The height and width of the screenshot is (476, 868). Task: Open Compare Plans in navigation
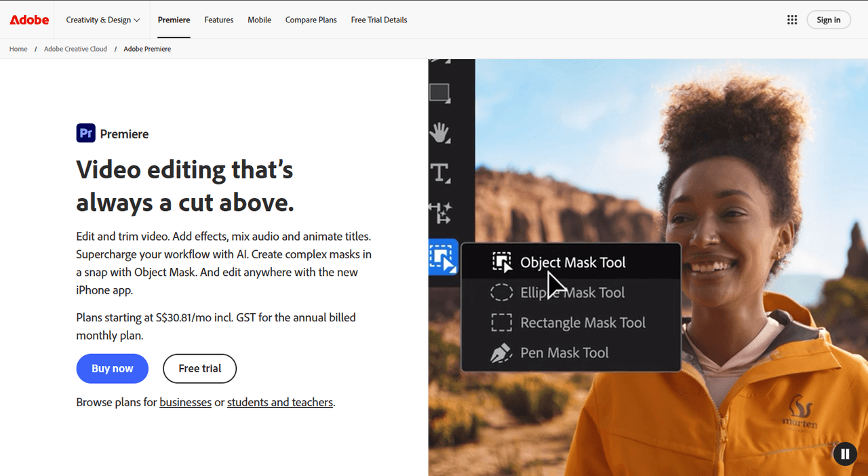[311, 20]
